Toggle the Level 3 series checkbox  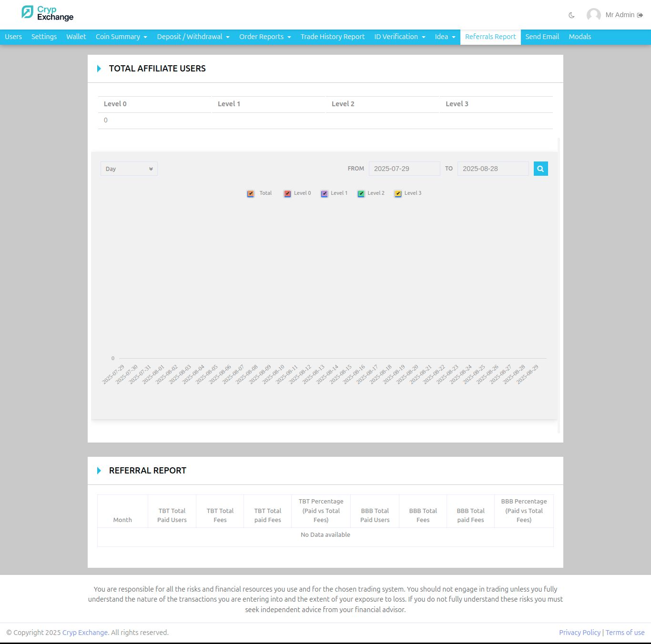point(398,193)
